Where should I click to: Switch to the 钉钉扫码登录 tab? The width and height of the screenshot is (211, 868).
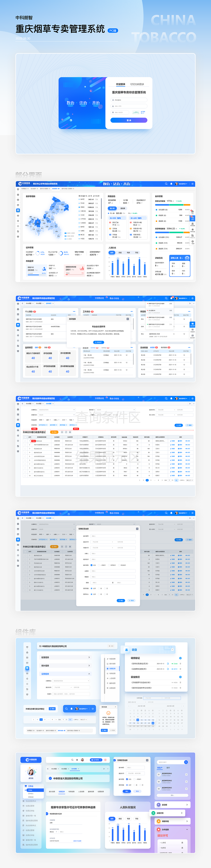[137, 84]
